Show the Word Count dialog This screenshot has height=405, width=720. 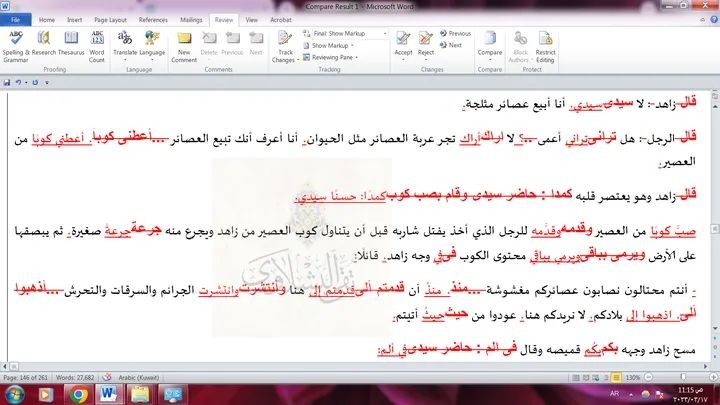97,47
